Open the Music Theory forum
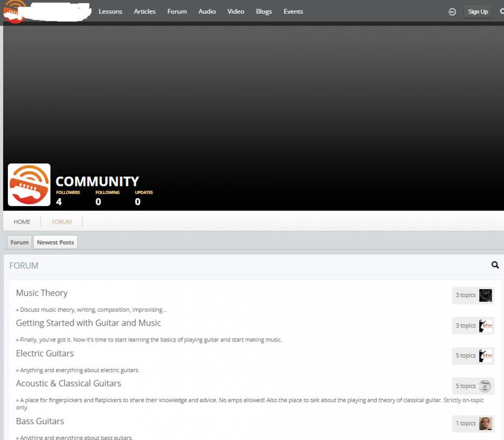The height and width of the screenshot is (440, 504). (42, 293)
